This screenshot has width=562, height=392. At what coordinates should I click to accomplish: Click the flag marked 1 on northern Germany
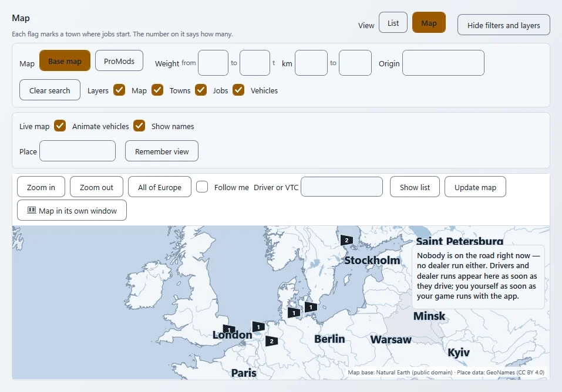294,312
